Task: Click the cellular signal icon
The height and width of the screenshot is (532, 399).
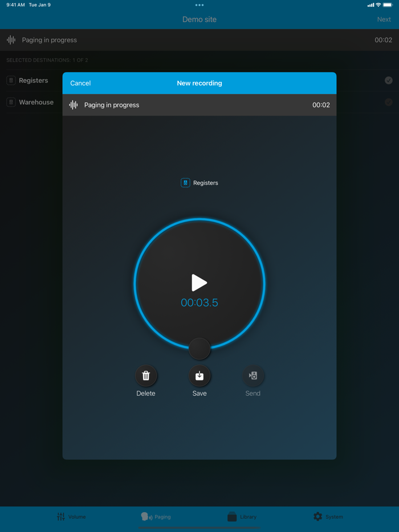Action: coord(370,5)
